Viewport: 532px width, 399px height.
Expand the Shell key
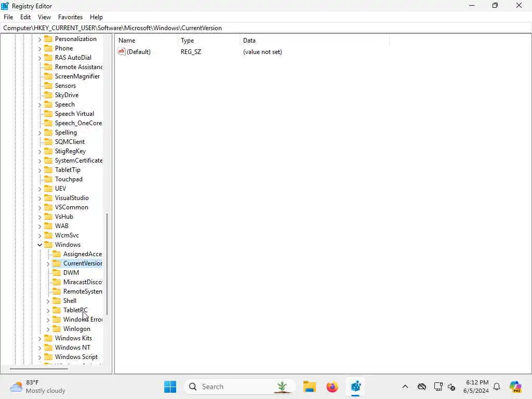click(48, 301)
